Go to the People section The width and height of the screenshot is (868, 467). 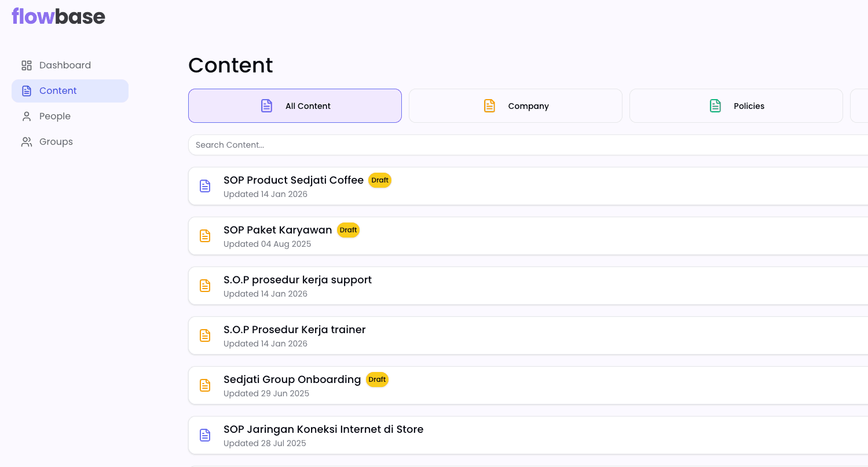[55, 116]
